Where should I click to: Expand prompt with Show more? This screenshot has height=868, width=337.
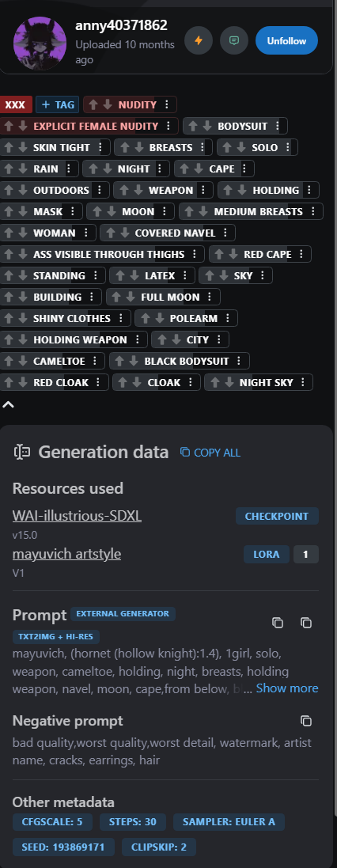coord(287,688)
